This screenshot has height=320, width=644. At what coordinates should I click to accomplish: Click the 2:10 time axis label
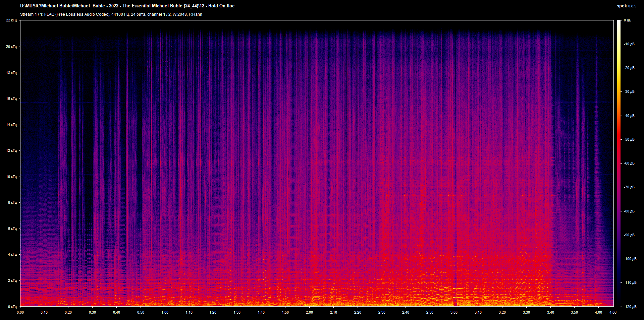tap(334, 313)
